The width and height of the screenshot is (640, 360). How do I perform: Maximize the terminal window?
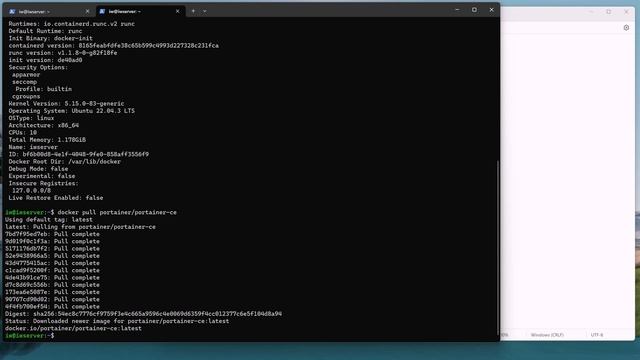point(474,10)
